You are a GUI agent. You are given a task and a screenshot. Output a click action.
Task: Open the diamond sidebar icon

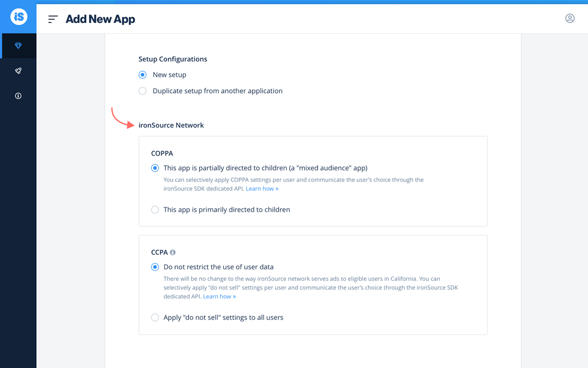(x=18, y=46)
